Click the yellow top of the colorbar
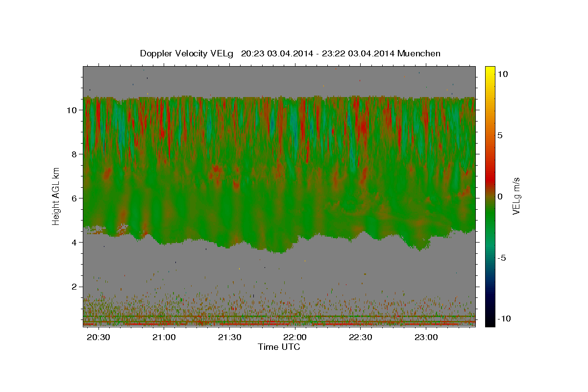588x392 pixels. click(490, 71)
